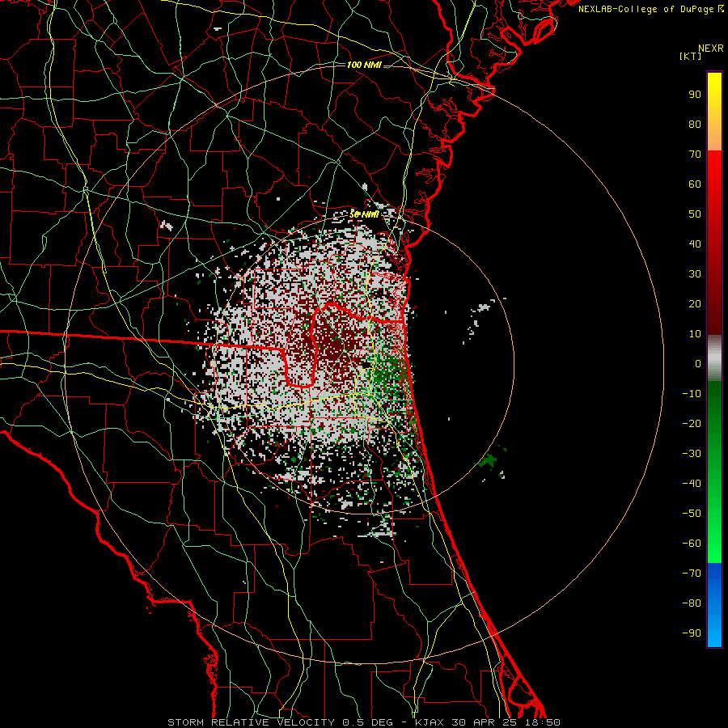
Task: Select the 100 NMI range ring label
Action: point(364,65)
